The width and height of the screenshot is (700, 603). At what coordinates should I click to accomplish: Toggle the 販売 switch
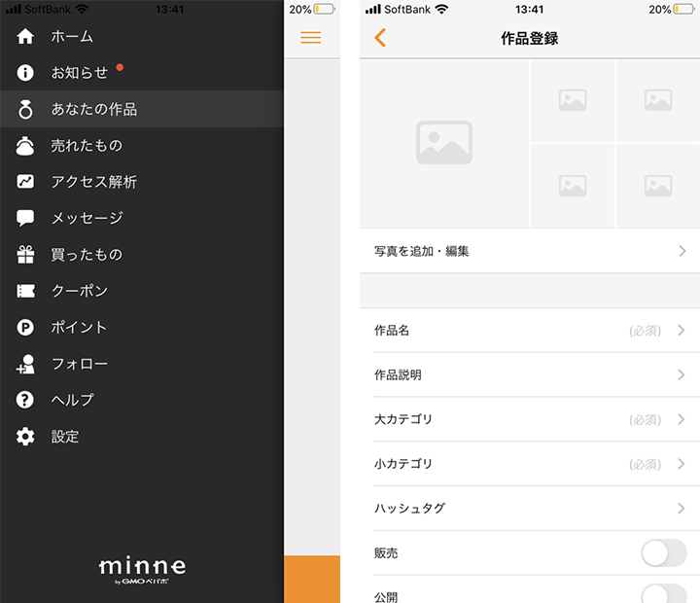[x=664, y=553]
